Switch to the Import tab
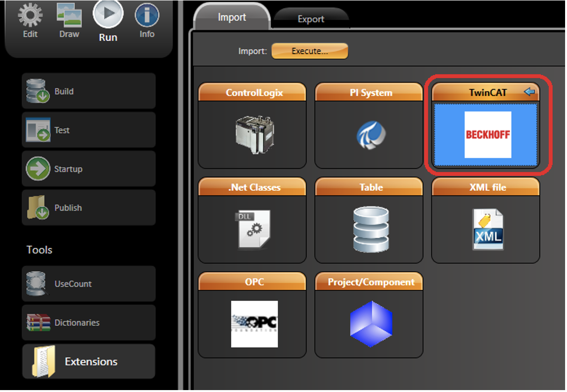The height and width of the screenshot is (392, 567). pyautogui.click(x=232, y=17)
